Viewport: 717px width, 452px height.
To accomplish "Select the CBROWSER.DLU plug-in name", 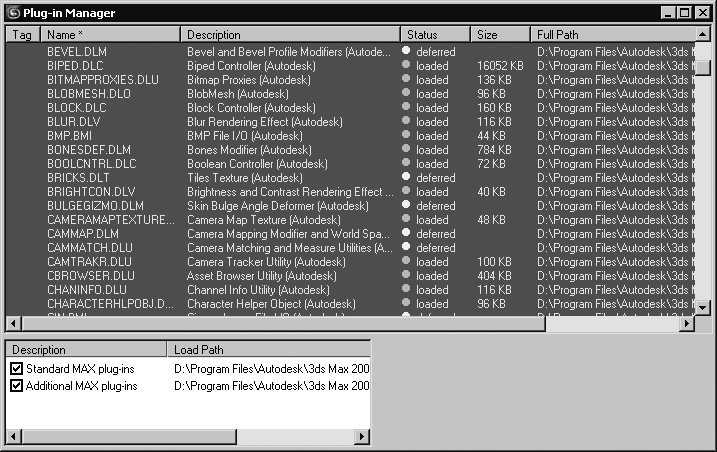I will [91, 276].
